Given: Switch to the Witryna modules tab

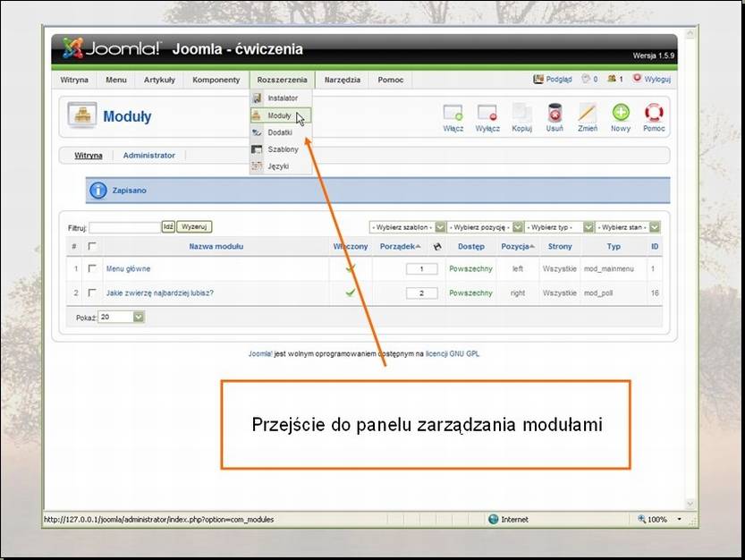Looking at the screenshot, I should click(89, 156).
